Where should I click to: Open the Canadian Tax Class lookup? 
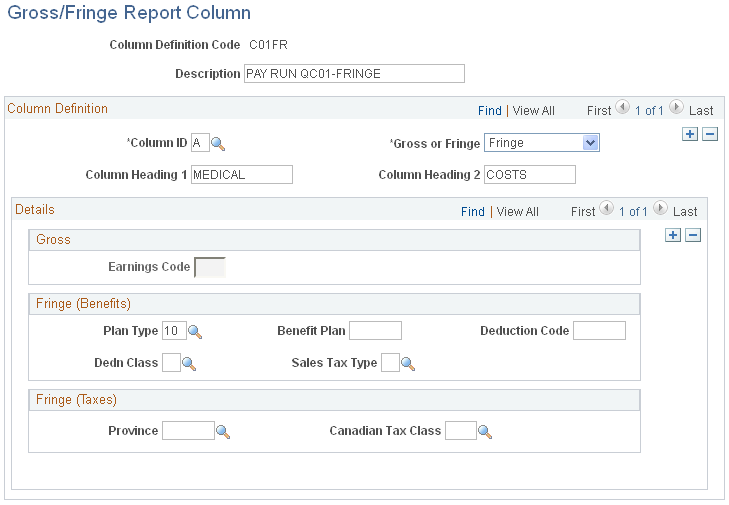485,432
